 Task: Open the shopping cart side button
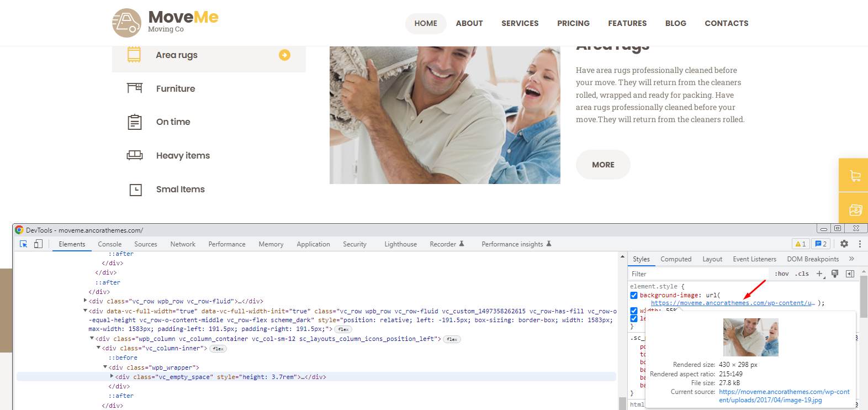pyautogui.click(x=854, y=175)
